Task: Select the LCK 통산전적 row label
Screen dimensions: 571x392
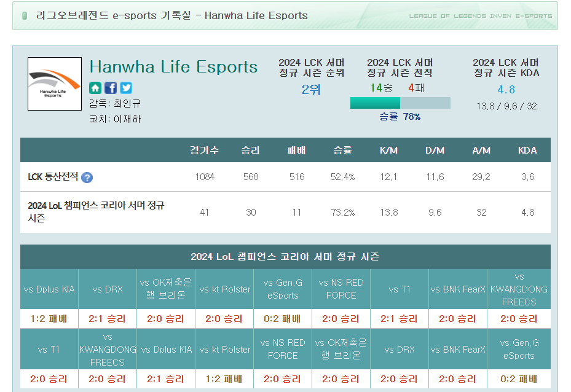Action: [x=53, y=177]
